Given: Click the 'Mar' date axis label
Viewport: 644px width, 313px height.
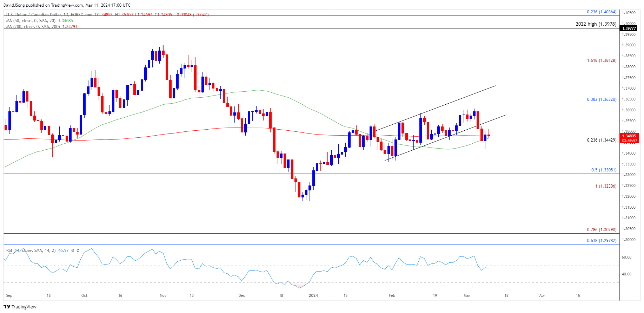Looking at the screenshot, I should [x=467, y=295].
